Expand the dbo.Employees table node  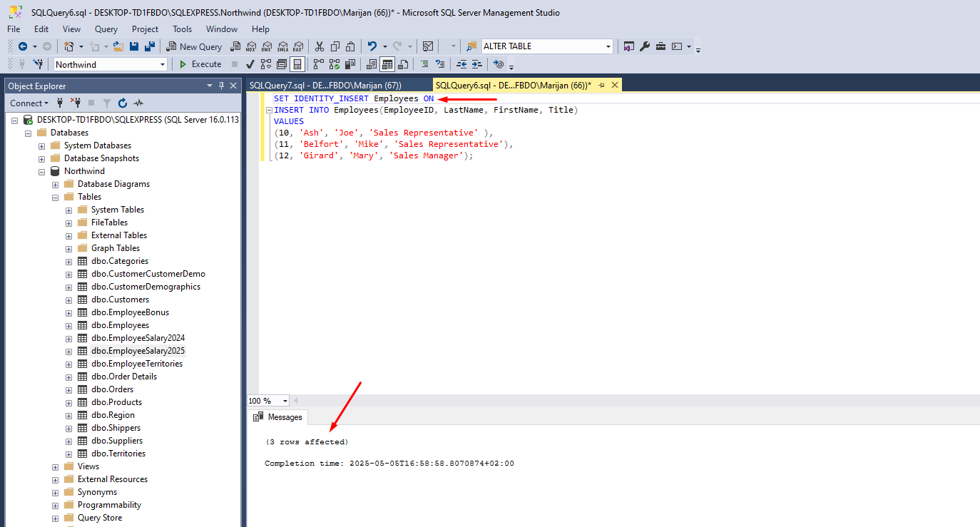point(68,325)
